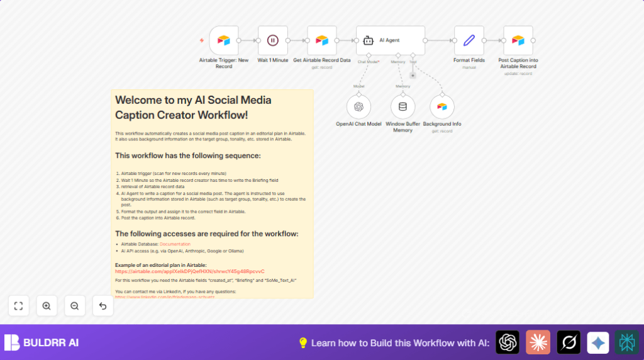Zoom out of the canvas
Viewport: 644px width, 360px height.
[75, 306]
